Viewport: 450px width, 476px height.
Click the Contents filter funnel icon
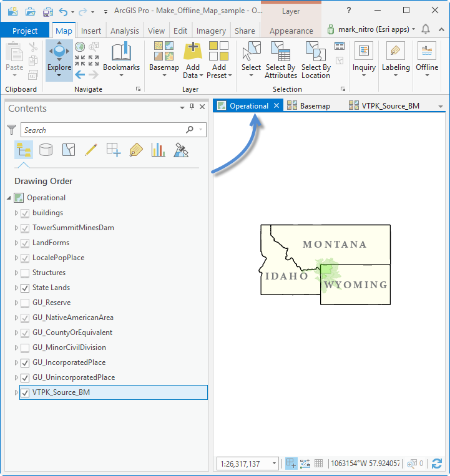11,130
